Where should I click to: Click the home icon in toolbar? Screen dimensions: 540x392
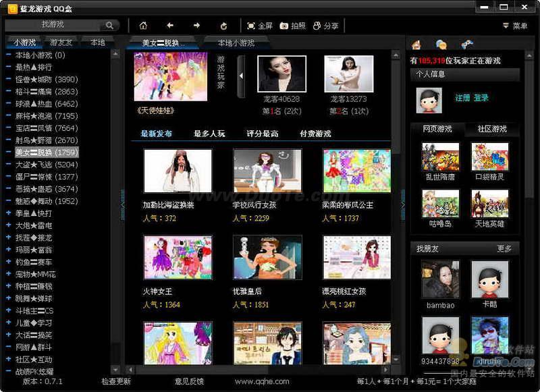click(x=143, y=26)
